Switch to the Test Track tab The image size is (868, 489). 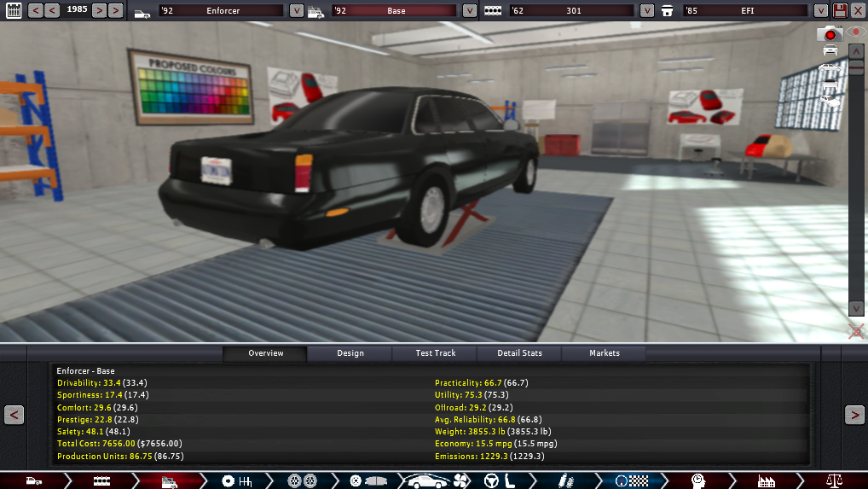pyautogui.click(x=435, y=353)
